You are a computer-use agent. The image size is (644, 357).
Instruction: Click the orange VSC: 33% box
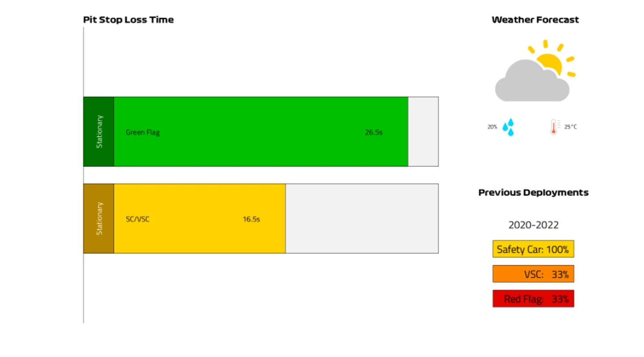coord(533,274)
